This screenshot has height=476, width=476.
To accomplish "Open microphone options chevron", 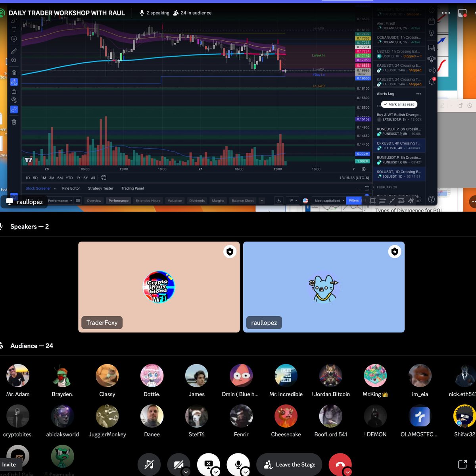I will point(246,472).
